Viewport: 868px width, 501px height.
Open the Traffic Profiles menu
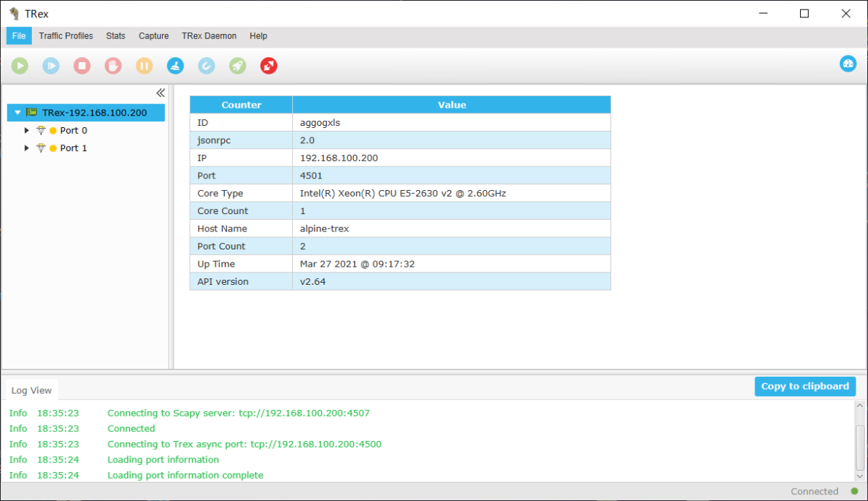(66, 36)
